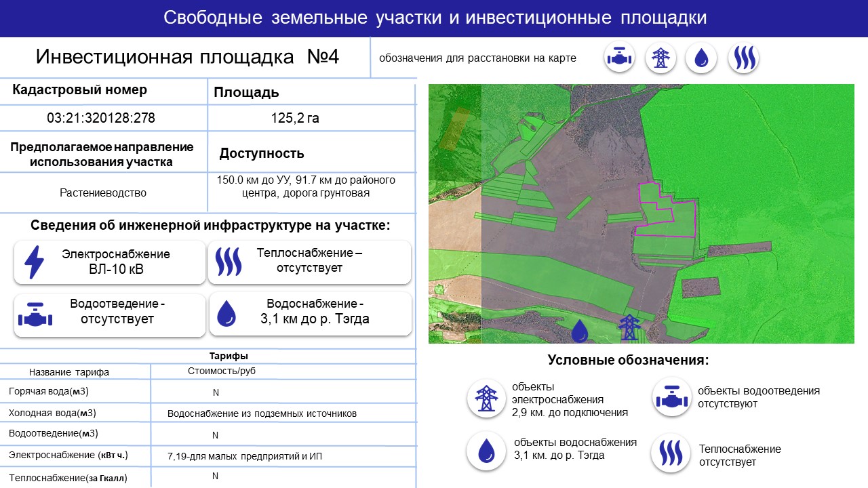Screen dimensions: 868x488
Task: Click the Водоотведение - отсутствует card
Action: 109,314
